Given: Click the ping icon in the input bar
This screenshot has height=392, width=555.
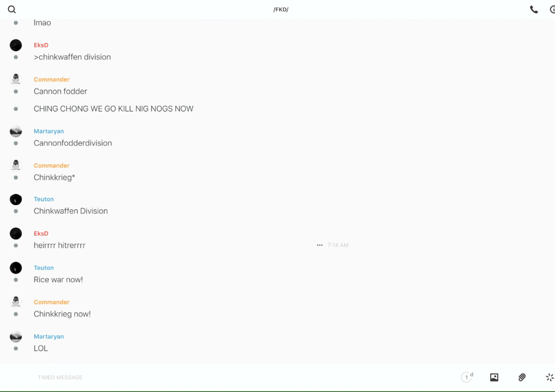Looking at the screenshot, I should click(550, 377).
